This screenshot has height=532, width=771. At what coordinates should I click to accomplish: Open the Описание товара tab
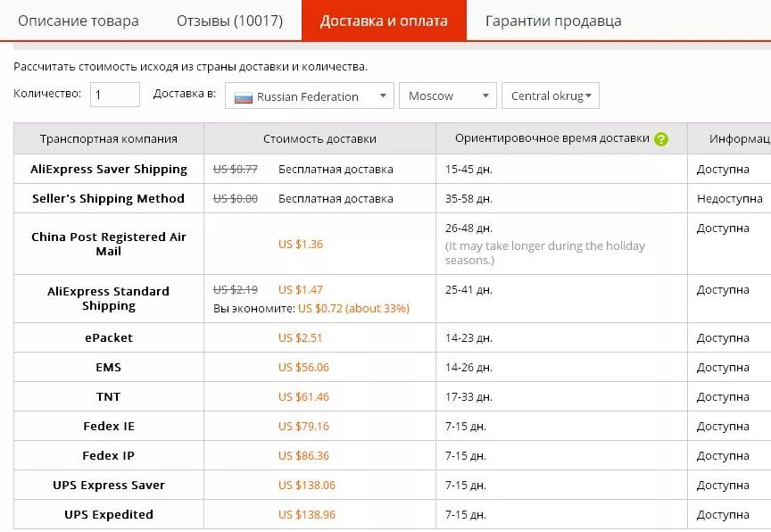point(79,21)
